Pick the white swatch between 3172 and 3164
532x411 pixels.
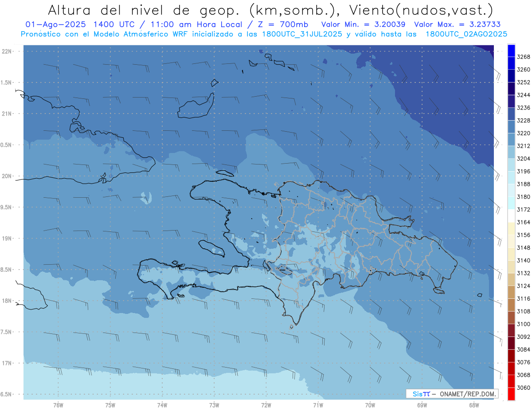click(511, 215)
